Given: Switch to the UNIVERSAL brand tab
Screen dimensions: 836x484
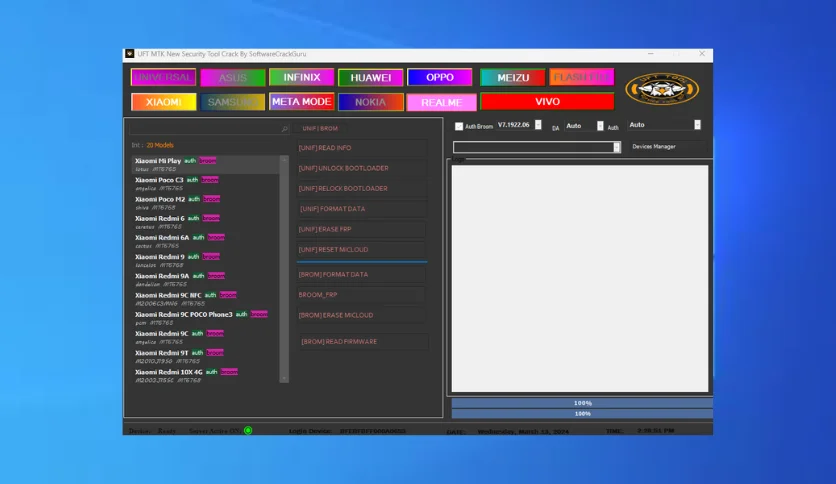Looking at the screenshot, I should (163, 77).
